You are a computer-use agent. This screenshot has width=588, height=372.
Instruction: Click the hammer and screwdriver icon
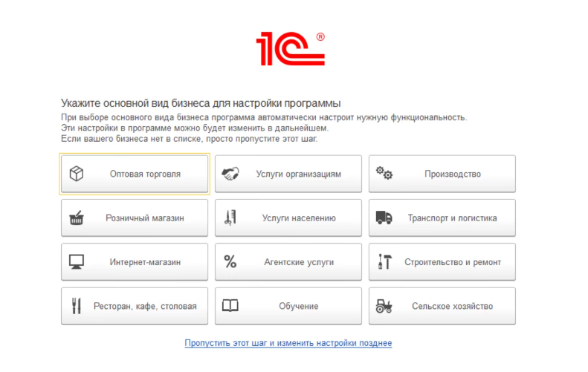pyautogui.click(x=385, y=261)
